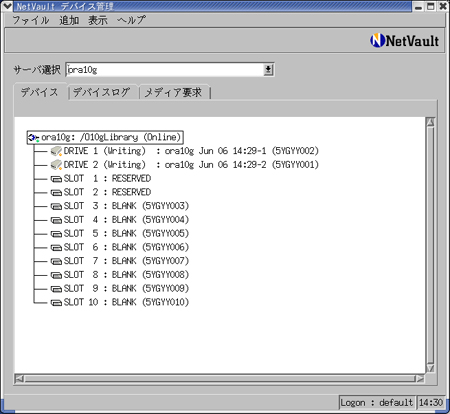Close the NetVault デバイス管理 window
Screen dimensions: 450x414
pos(443,6)
